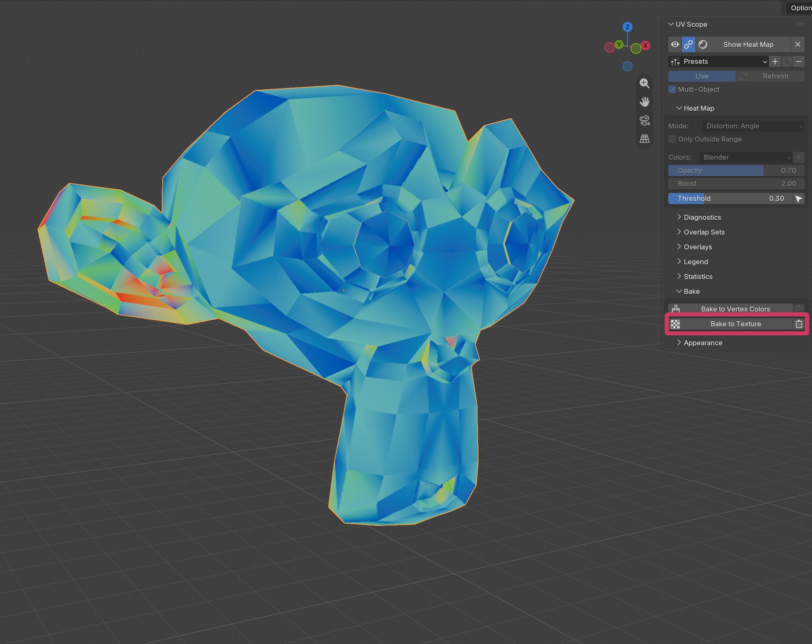Click the pan hand viewport icon

644,102
